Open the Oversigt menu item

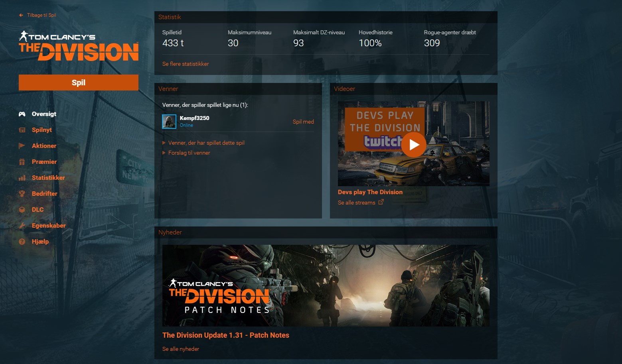point(44,114)
